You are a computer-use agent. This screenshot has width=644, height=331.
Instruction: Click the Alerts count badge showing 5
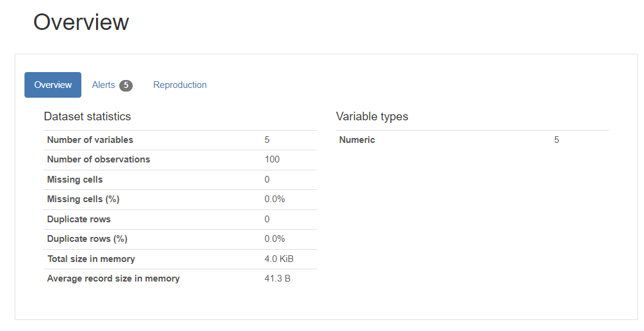(125, 85)
